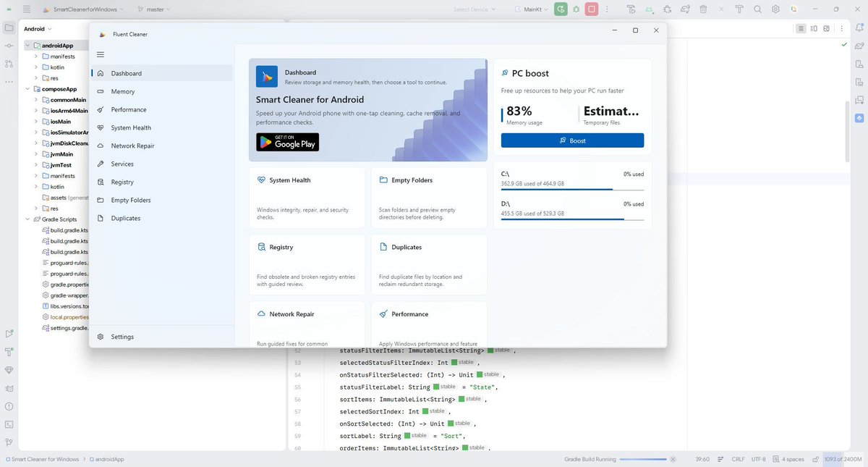Collapse the Gradle Scripts node
Image resolution: width=868 pixels, height=467 pixels.
pyautogui.click(x=27, y=219)
